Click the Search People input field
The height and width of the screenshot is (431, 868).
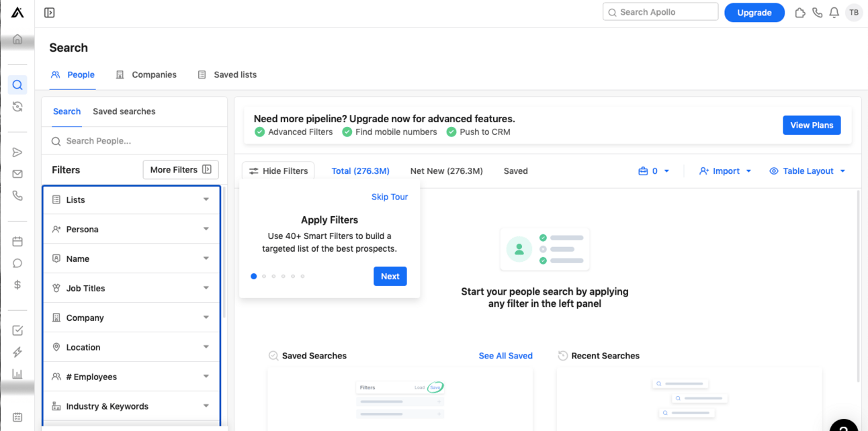click(x=134, y=141)
